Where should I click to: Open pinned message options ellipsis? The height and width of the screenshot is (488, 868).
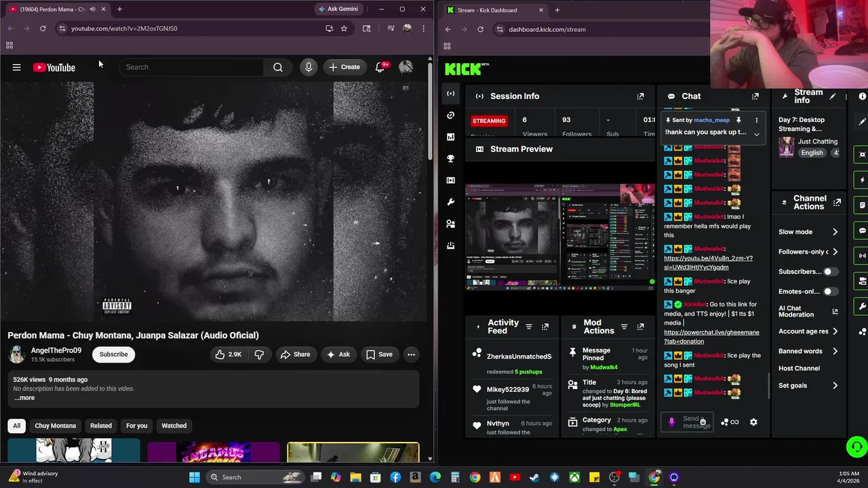(757, 120)
